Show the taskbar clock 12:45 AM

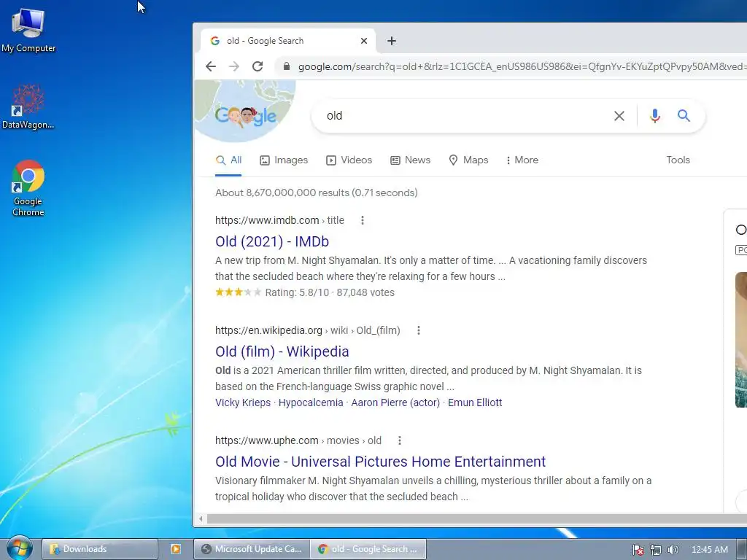coord(709,550)
